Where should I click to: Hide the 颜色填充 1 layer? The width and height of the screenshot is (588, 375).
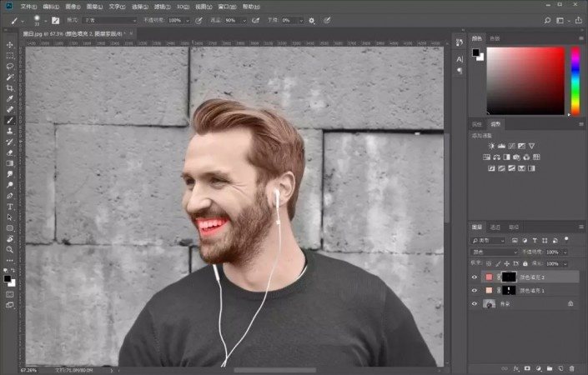475,290
